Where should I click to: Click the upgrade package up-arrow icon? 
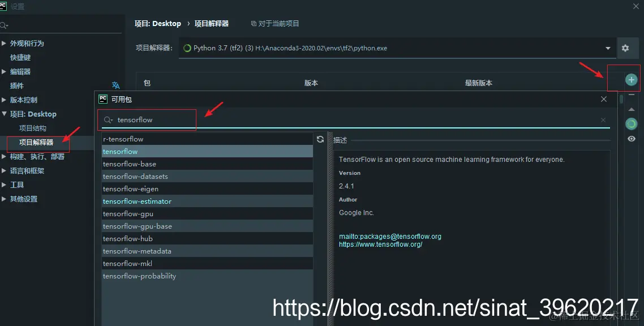point(632,109)
